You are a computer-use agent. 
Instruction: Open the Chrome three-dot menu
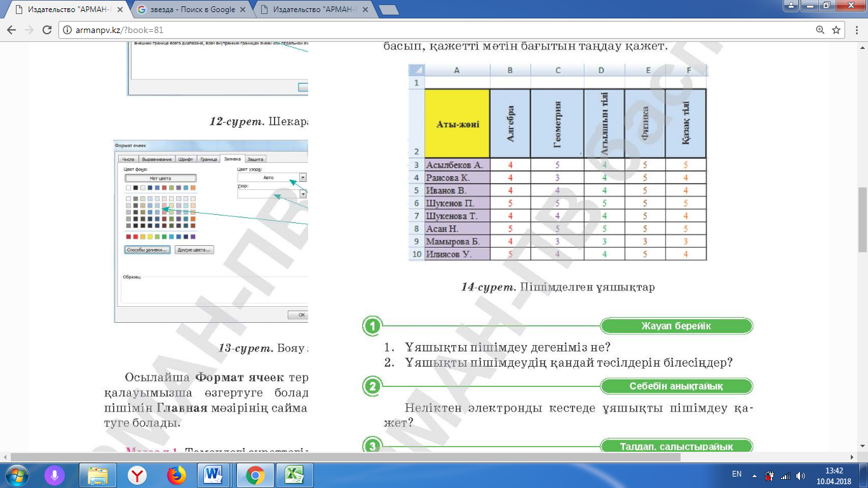[x=856, y=30]
